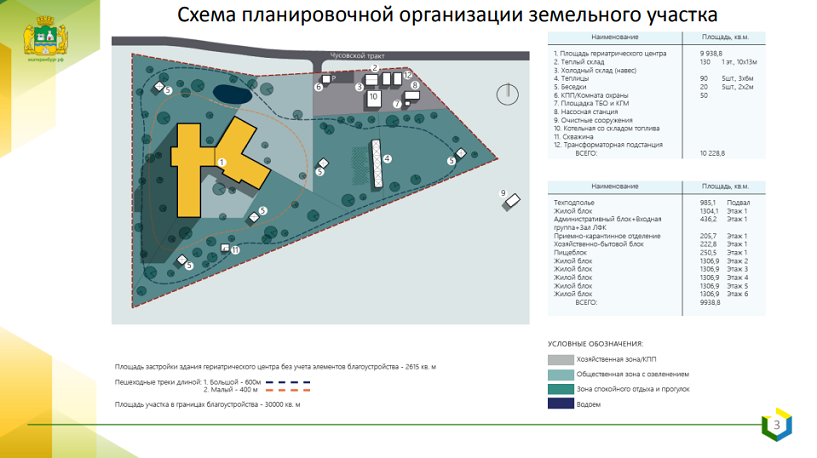Select map marker 3 in the utility zone
The image size is (817, 458).
359,87
